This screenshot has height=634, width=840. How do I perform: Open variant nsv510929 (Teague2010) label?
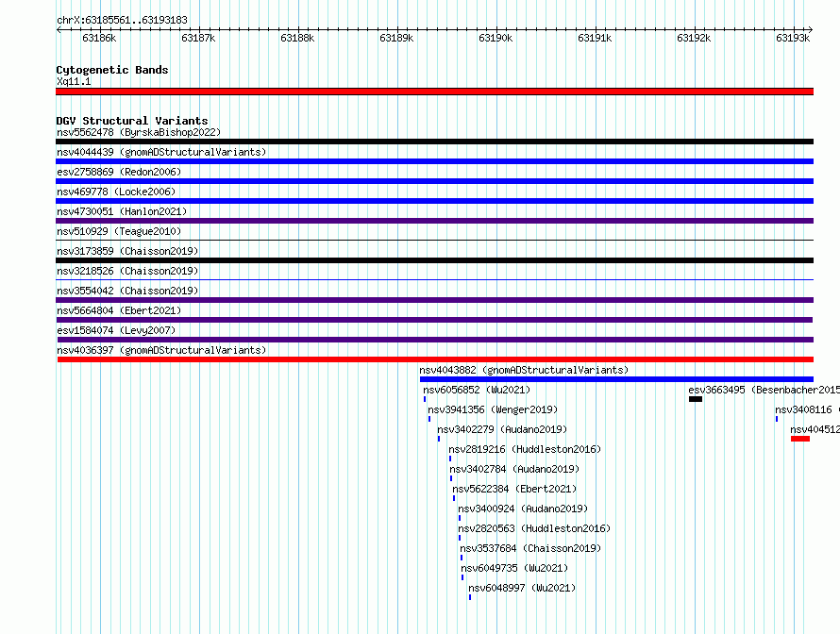119,231
